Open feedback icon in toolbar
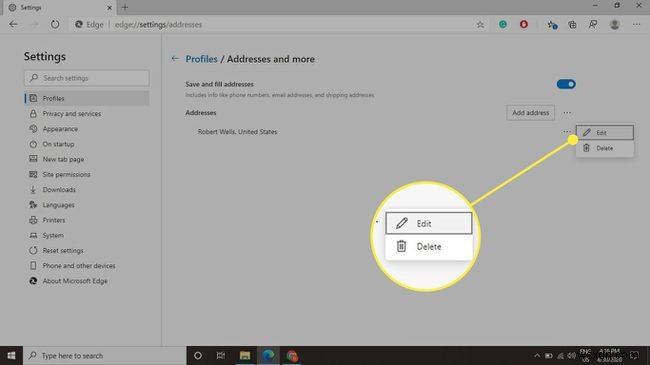Screen dimensions: 650x365 [593, 24]
